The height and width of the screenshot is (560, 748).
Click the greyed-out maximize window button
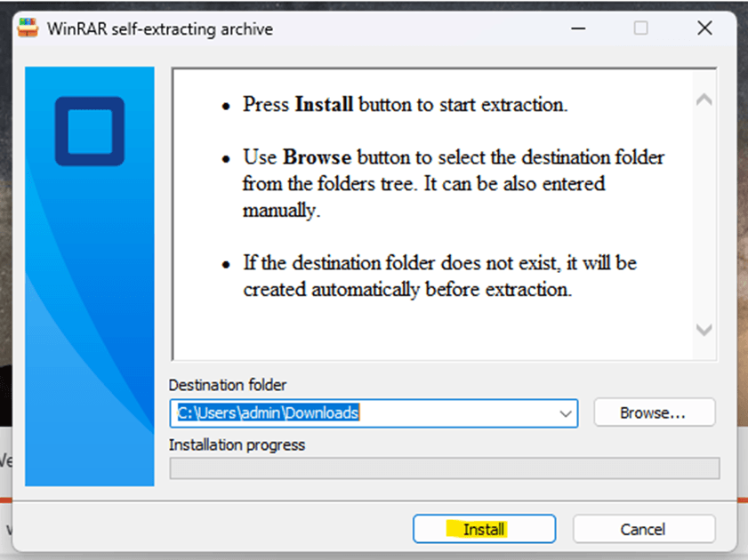coord(640,28)
